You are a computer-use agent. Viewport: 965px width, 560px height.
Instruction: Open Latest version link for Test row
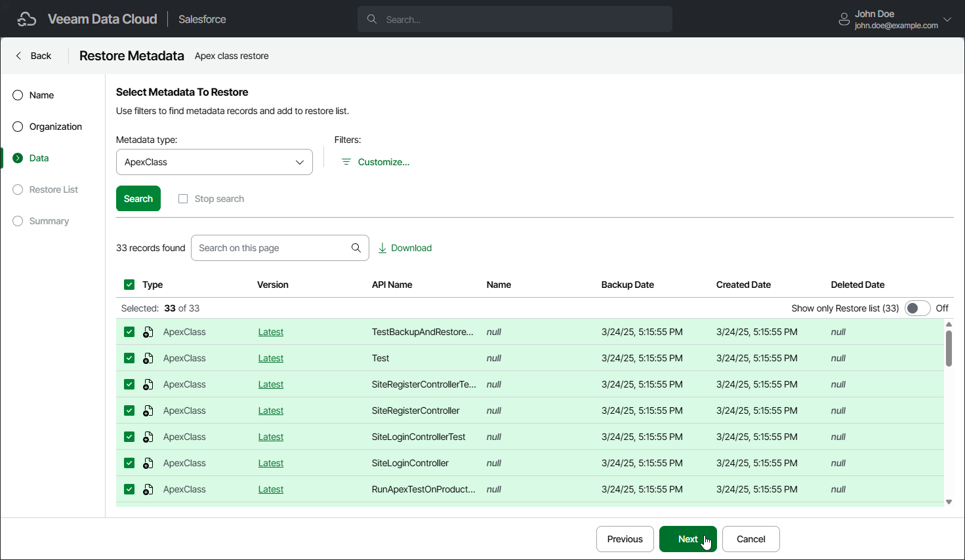(271, 358)
